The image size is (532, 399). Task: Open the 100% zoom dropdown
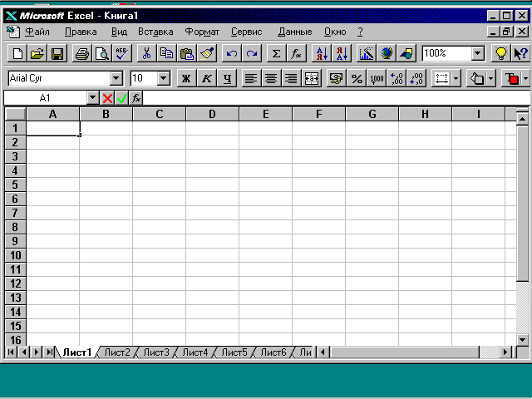click(478, 53)
